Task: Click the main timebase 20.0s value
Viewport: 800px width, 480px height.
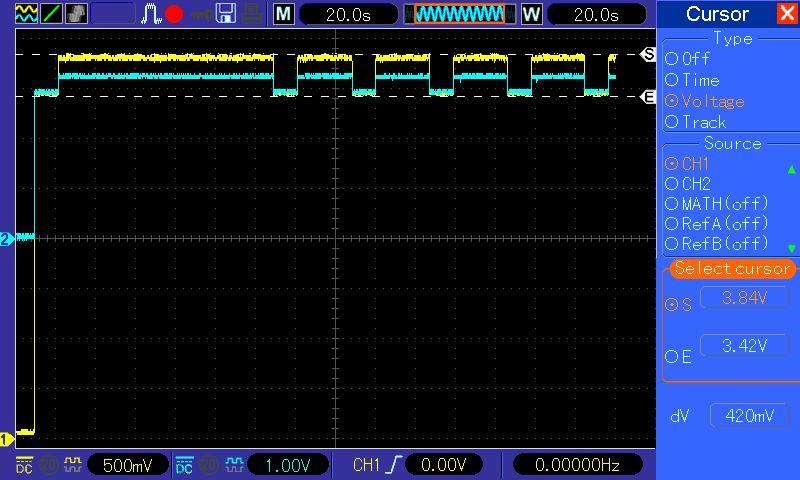Action: (348, 15)
